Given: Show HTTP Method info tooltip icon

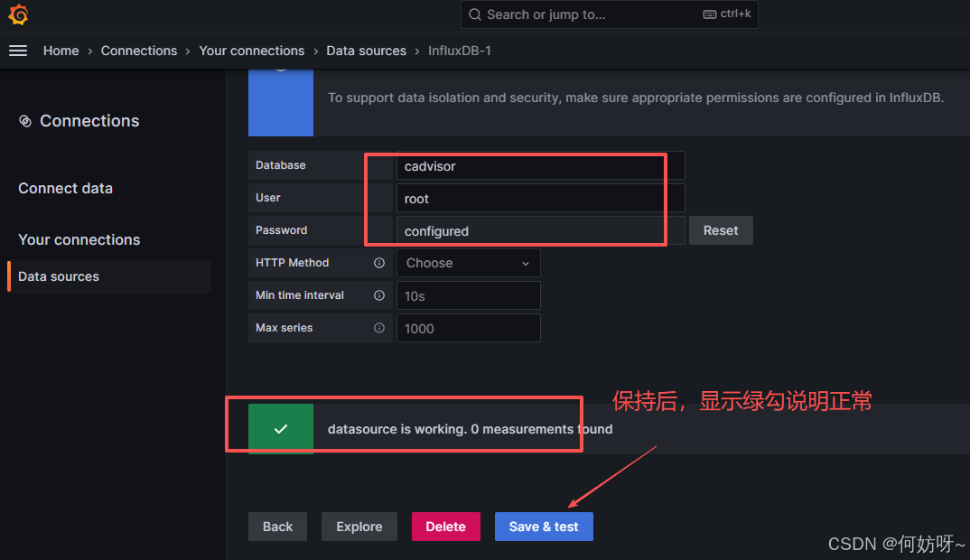Looking at the screenshot, I should 379,263.
